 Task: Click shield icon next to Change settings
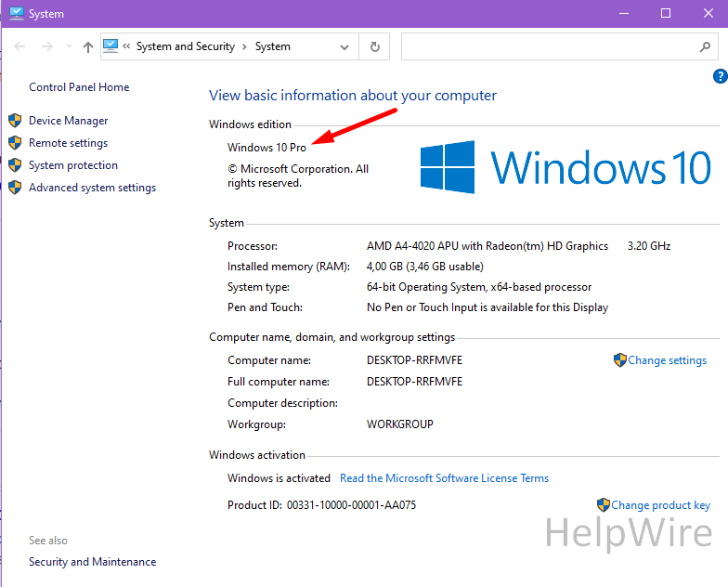click(620, 360)
